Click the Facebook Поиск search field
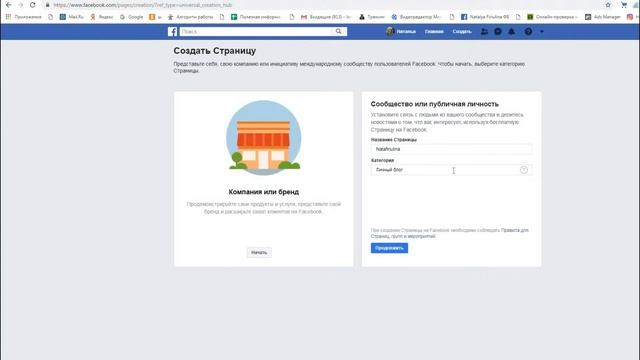Screen dimensions: 640x360 257,31
